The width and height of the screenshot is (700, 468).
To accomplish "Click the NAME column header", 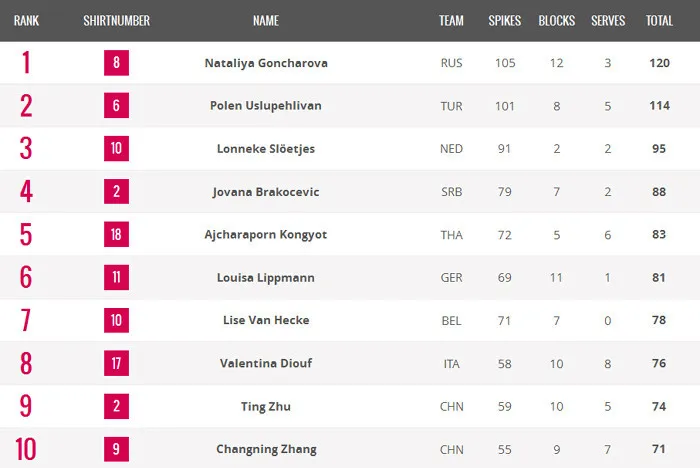I will [x=266, y=20].
